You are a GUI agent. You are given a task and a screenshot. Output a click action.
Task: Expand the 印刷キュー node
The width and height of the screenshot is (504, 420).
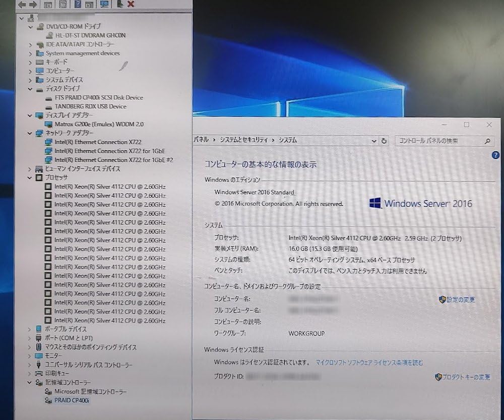30,374
